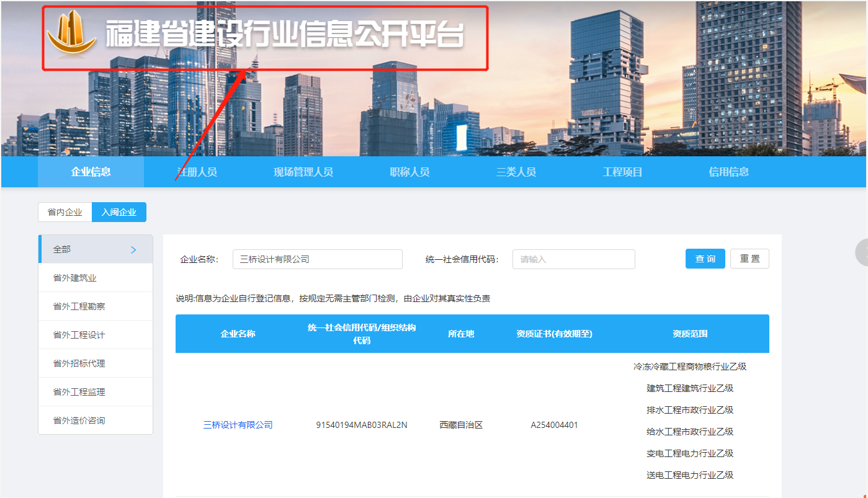The image size is (868, 498).
Task: Open the 三桥设计有限公司 company link
Action: coord(238,425)
